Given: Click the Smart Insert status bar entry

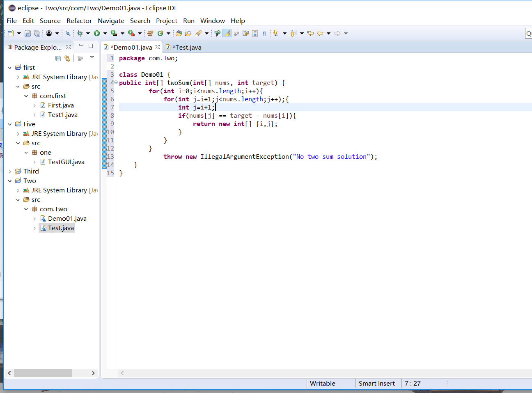Looking at the screenshot, I should tap(377, 383).
